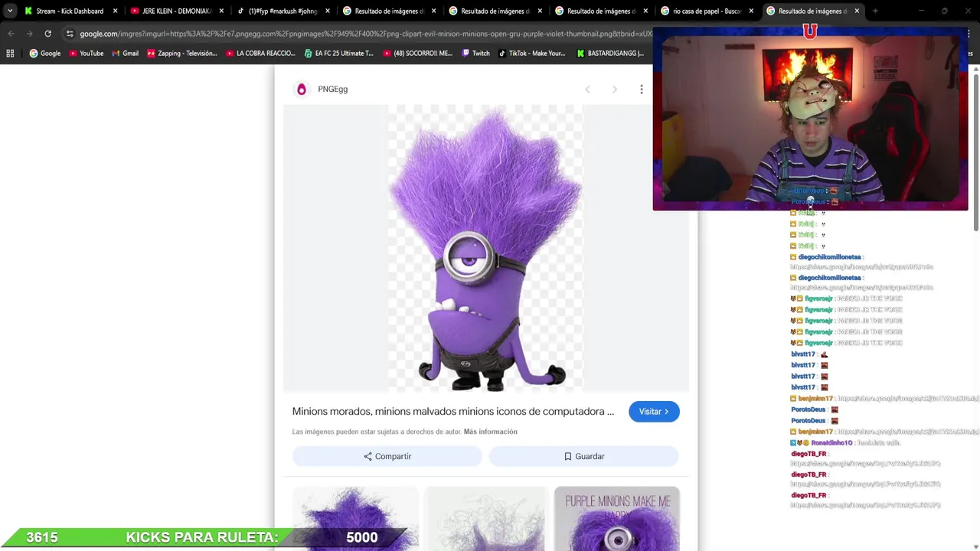This screenshot has width=980, height=551.
Task: Close the TikTok #fyp tab
Action: (328, 11)
